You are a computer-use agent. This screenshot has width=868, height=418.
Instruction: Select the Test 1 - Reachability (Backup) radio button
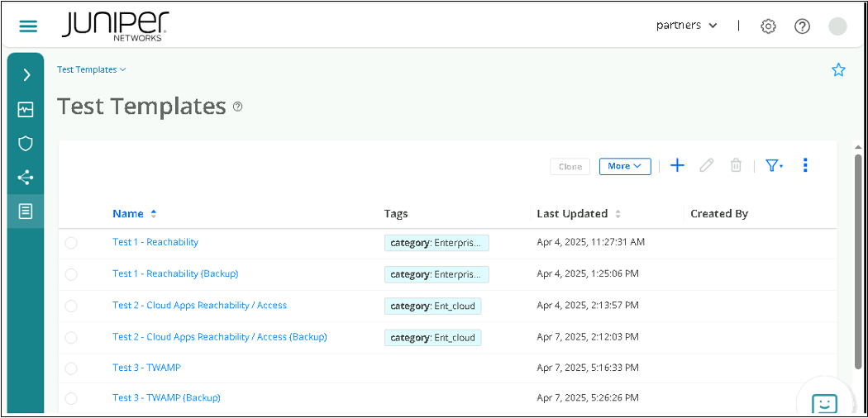click(x=71, y=274)
